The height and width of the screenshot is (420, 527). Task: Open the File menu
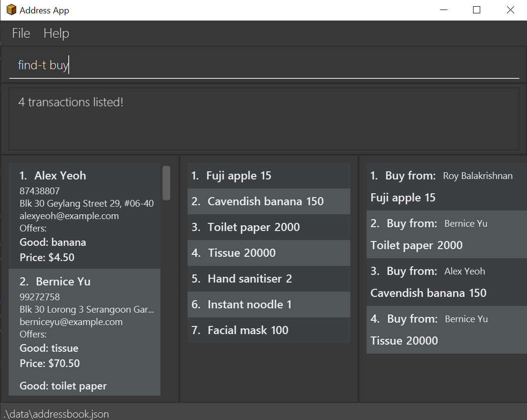[21, 33]
